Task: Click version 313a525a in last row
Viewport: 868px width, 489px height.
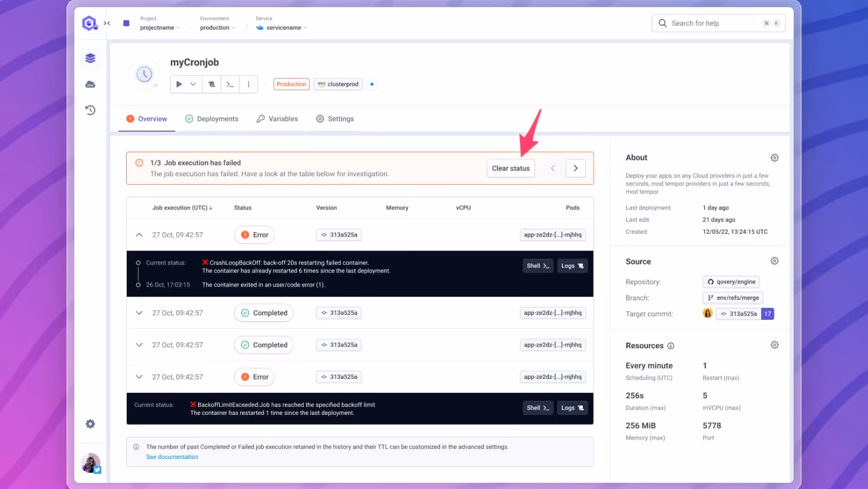Action: (x=339, y=377)
